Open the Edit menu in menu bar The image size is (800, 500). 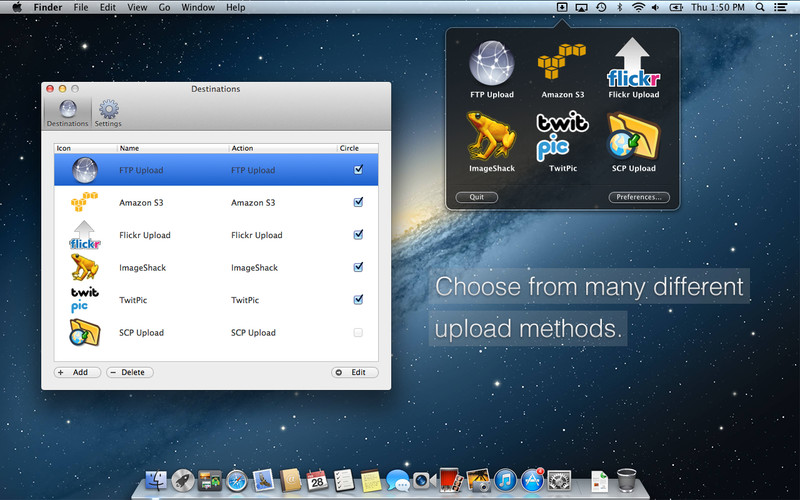coord(108,7)
